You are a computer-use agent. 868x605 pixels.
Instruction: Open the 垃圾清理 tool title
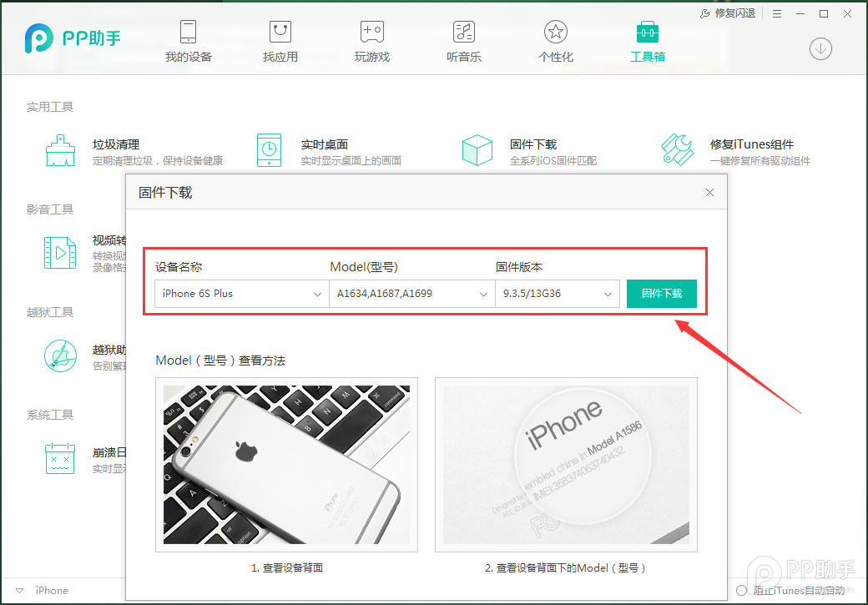click(116, 144)
